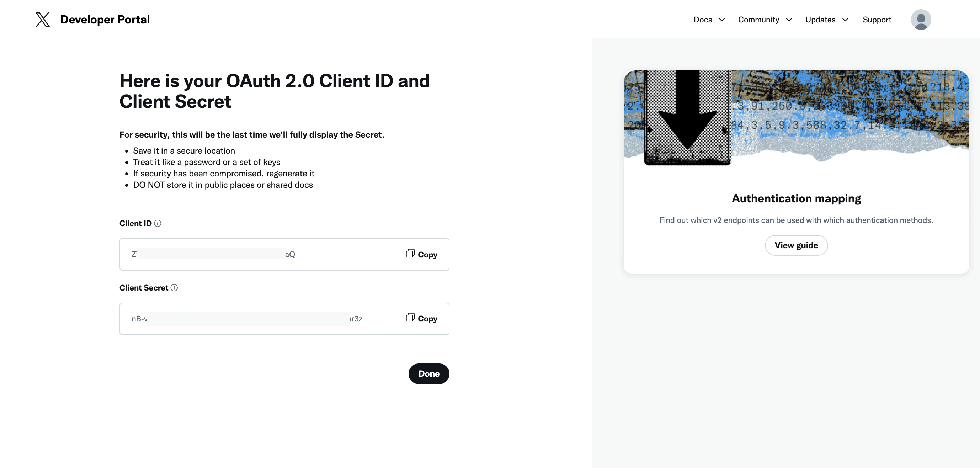The height and width of the screenshot is (468, 980).
Task: Expand the Updates dropdown chevron
Action: pos(845,20)
